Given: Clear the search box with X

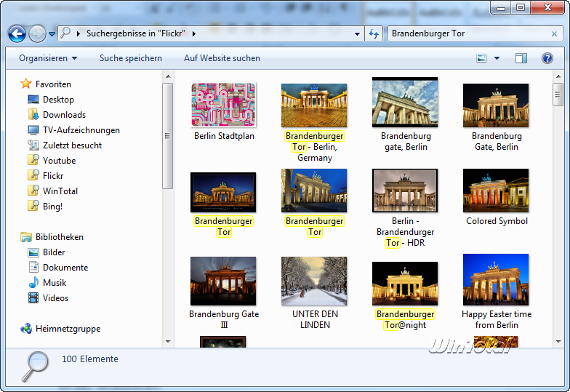Looking at the screenshot, I should point(555,33).
